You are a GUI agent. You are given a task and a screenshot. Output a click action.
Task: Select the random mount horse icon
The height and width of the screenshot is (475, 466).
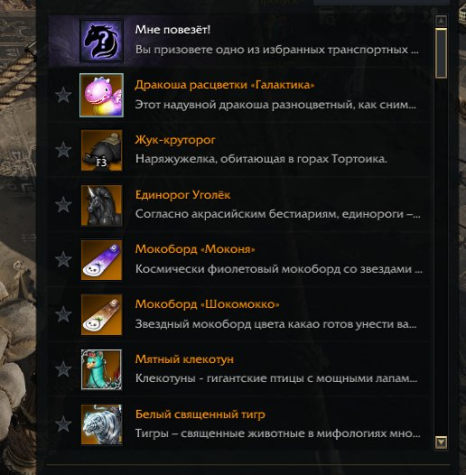(x=102, y=41)
